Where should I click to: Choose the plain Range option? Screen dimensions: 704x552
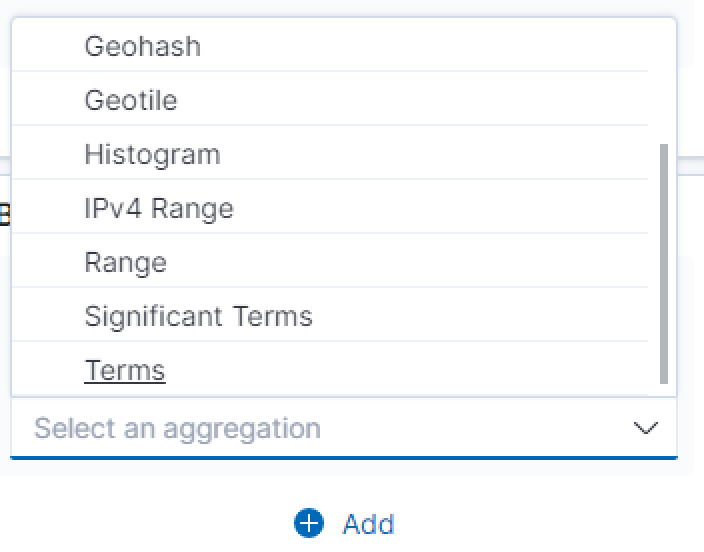point(125,263)
